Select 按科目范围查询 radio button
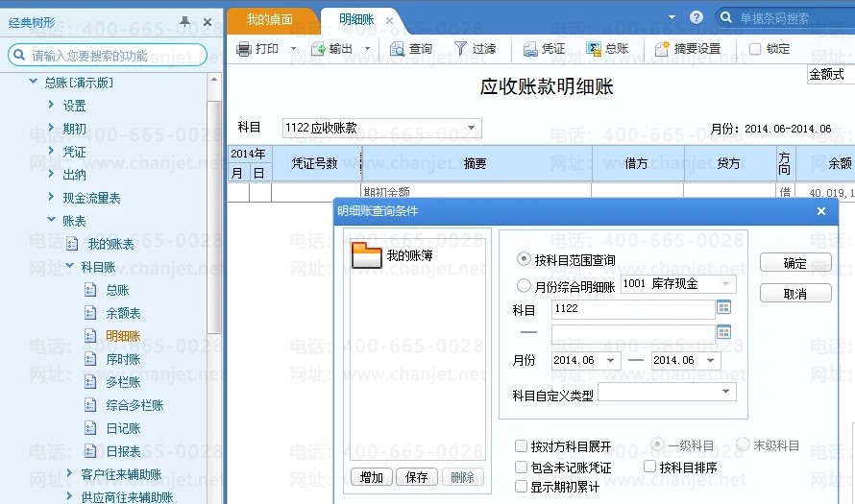Viewport: 855px width, 504px height. pos(524,259)
